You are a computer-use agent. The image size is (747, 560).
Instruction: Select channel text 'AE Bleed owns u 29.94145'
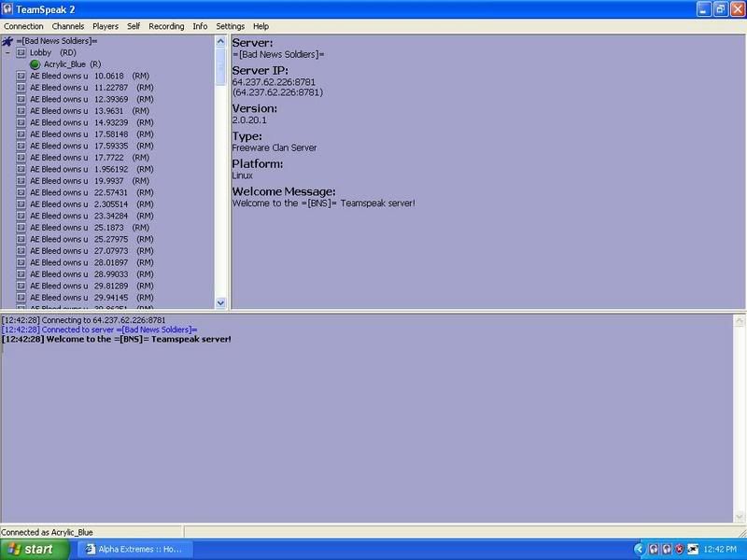click(79, 298)
